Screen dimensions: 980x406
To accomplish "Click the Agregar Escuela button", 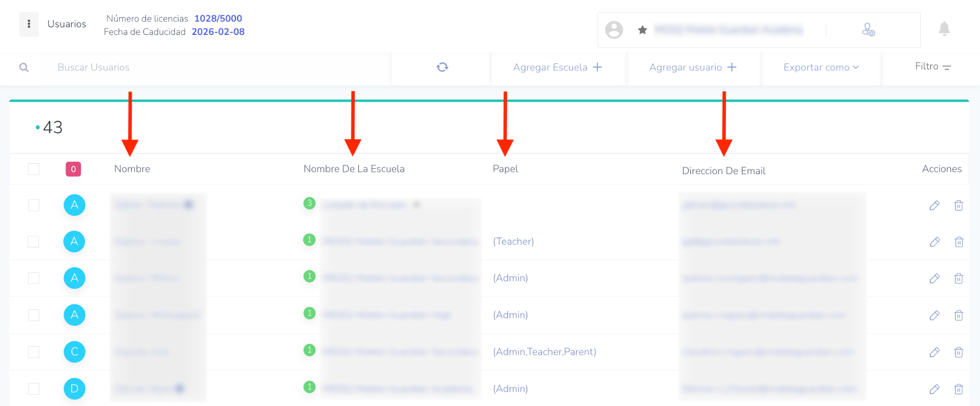I will (557, 68).
